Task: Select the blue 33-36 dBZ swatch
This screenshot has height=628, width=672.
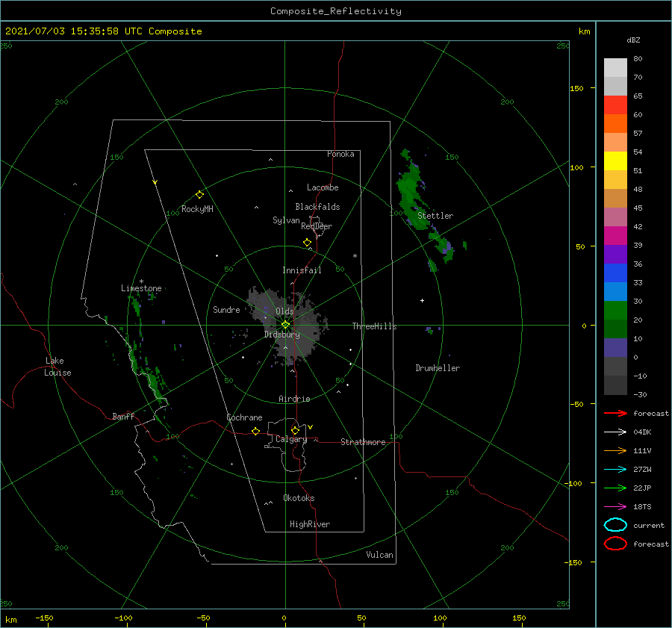Action: (615, 273)
